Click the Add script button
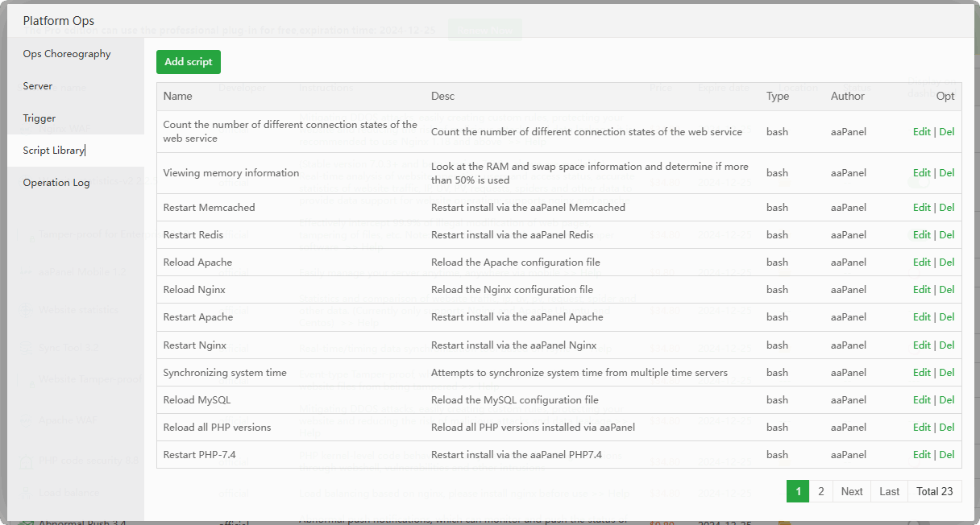 [x=188, y=62]
